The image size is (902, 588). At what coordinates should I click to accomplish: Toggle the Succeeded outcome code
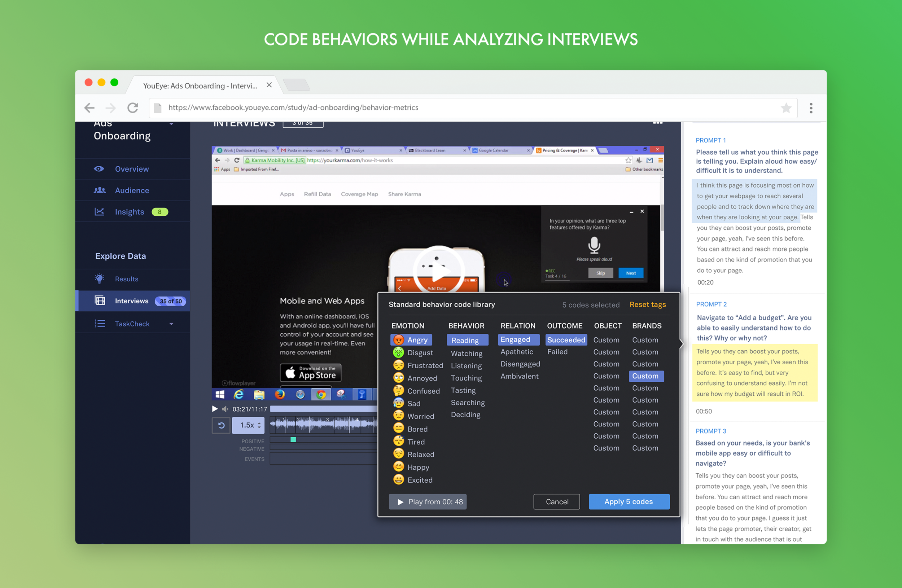tap(566, 340)
